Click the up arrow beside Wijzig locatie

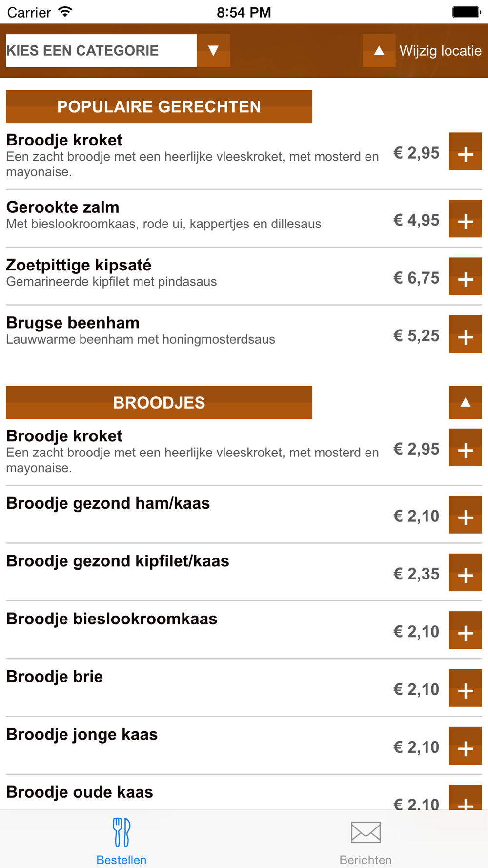[x=379, y=51]
